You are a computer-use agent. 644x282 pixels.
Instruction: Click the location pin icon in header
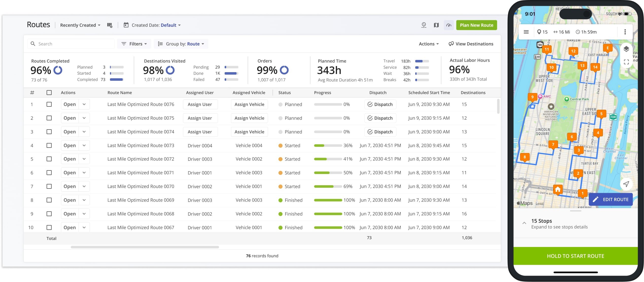[424, 25]
